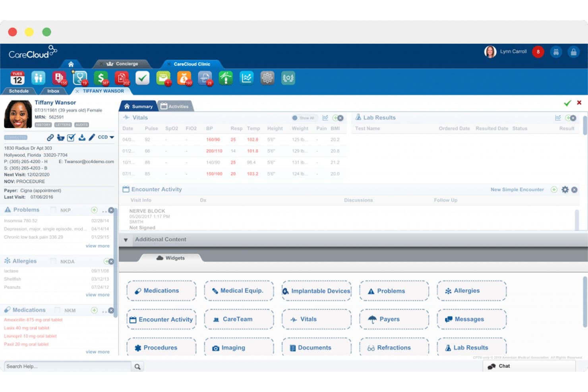Open Encounter Activity gear settings
This screenshot has height=392, width=588.
point(565,189)
